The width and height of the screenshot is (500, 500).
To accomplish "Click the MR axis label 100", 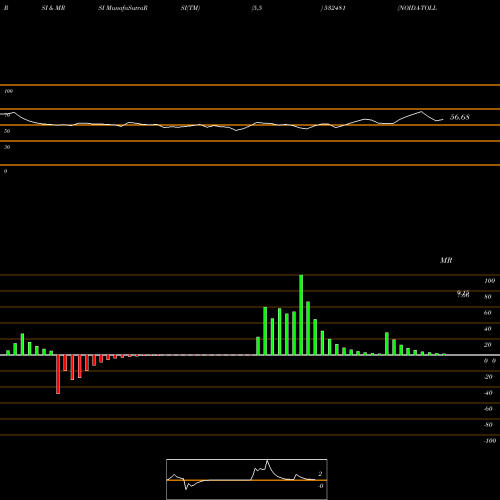I will (x=489, y=281).
